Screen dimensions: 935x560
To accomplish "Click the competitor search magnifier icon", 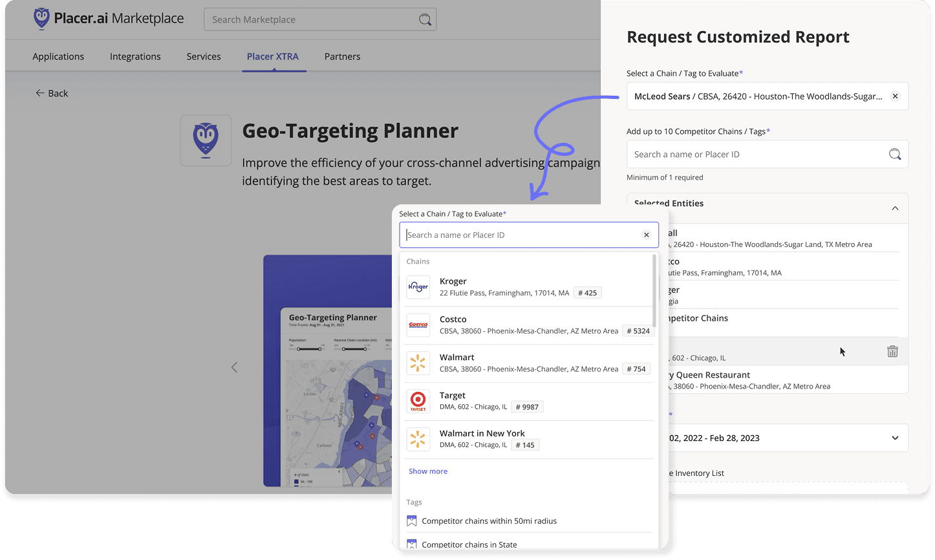I will click(894, 154).
